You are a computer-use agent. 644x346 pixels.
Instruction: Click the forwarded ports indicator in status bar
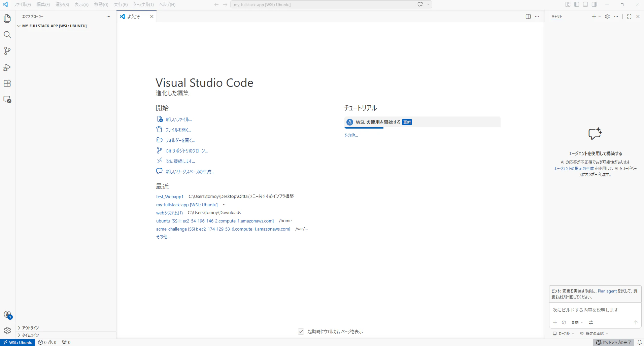click(66, 342)
